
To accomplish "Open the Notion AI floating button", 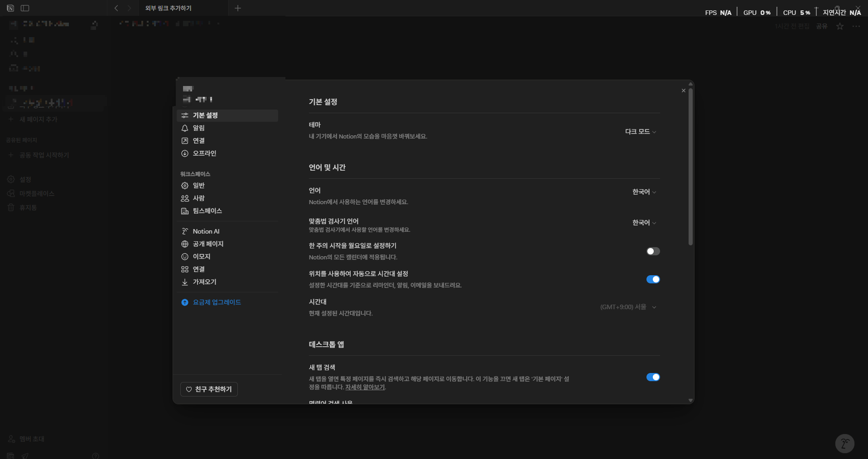I will click(x=845, y=444).
